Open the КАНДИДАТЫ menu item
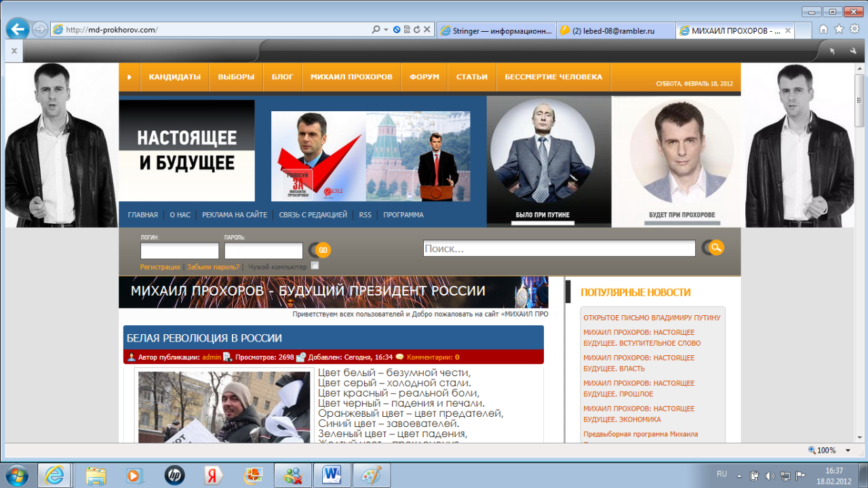Image resolution: width=868 pixels, height=488 pixels. point(175,77)
